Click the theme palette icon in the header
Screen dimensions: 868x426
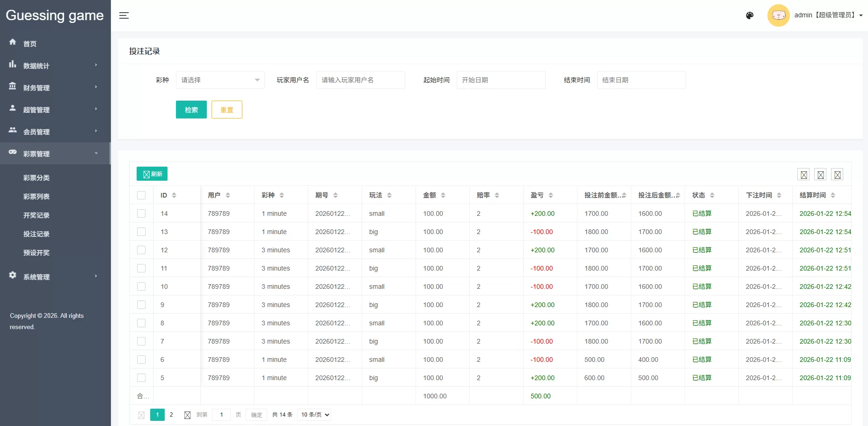pos(749,15)
